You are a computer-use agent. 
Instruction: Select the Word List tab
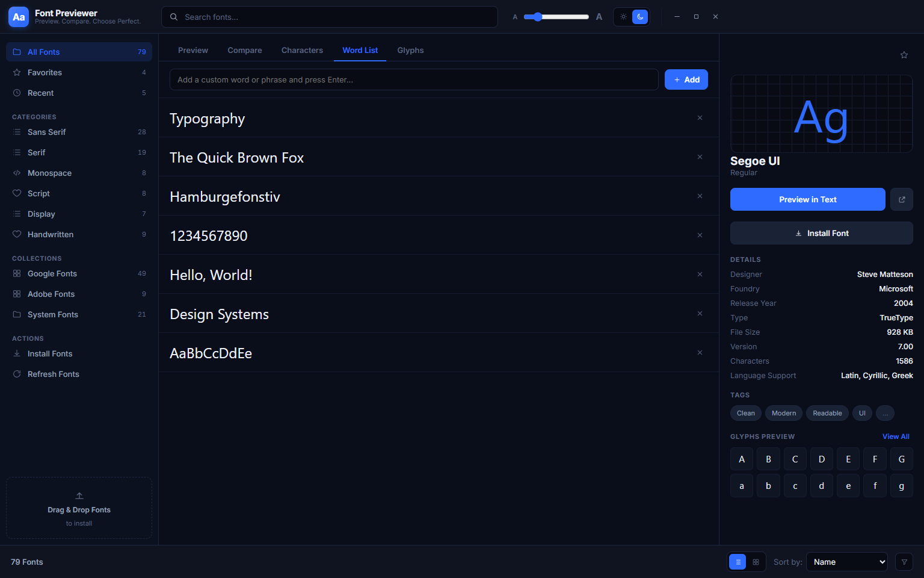click(x=360, y=50)
